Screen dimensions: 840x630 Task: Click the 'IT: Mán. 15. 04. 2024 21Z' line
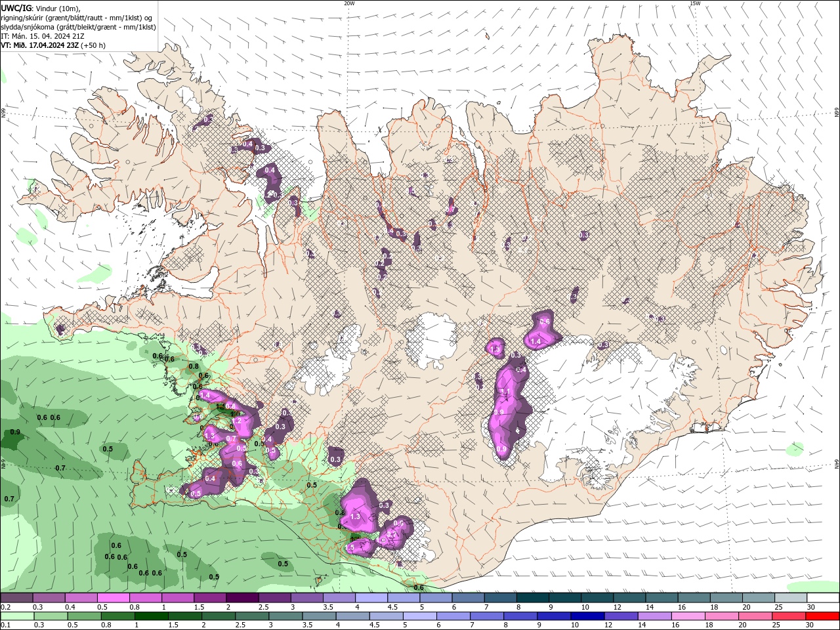click(41, 36)
